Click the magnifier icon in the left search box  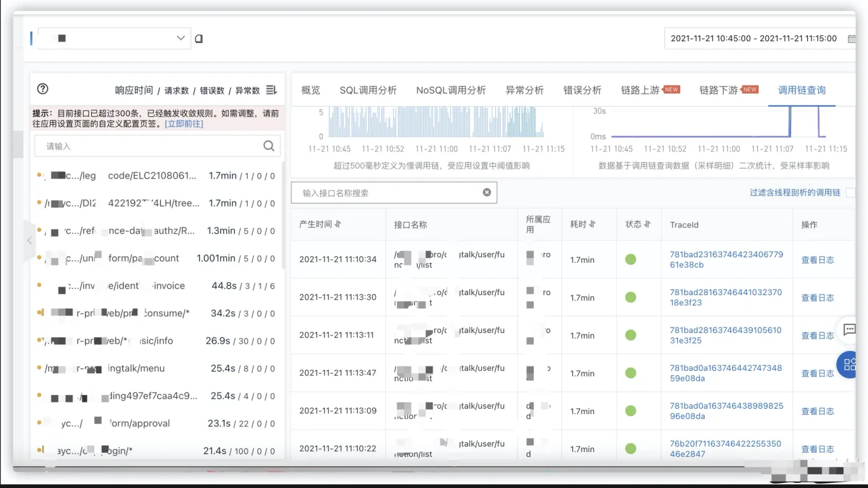pyautogui.click(x=268, y=146)
